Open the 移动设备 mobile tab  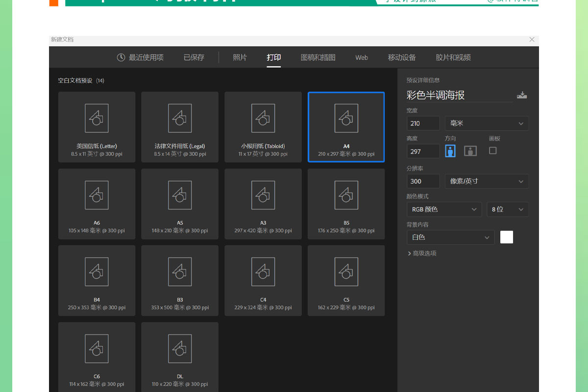(402, 57)
